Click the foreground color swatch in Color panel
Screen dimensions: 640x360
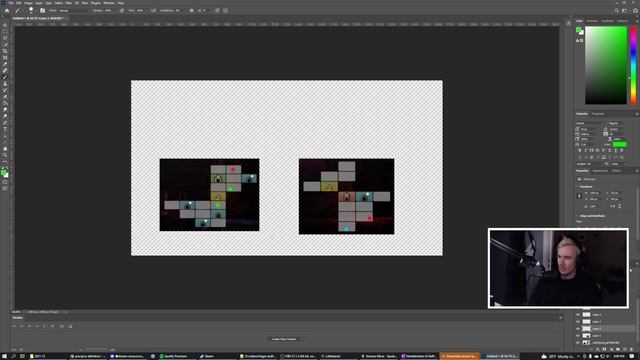pyautogui.click(x=578, y=30)
